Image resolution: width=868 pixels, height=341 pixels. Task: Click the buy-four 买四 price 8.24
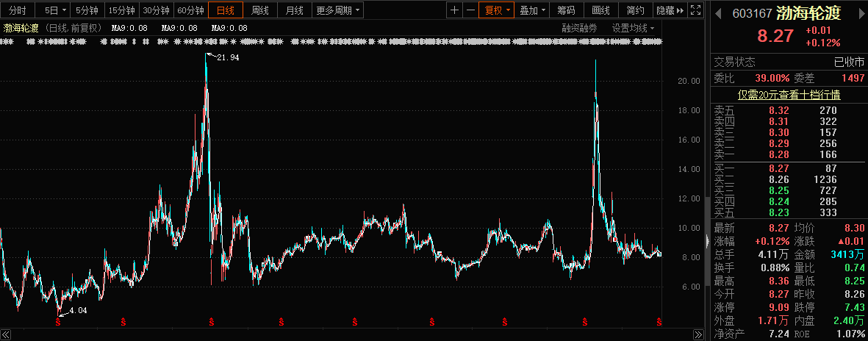click(779, 201)
